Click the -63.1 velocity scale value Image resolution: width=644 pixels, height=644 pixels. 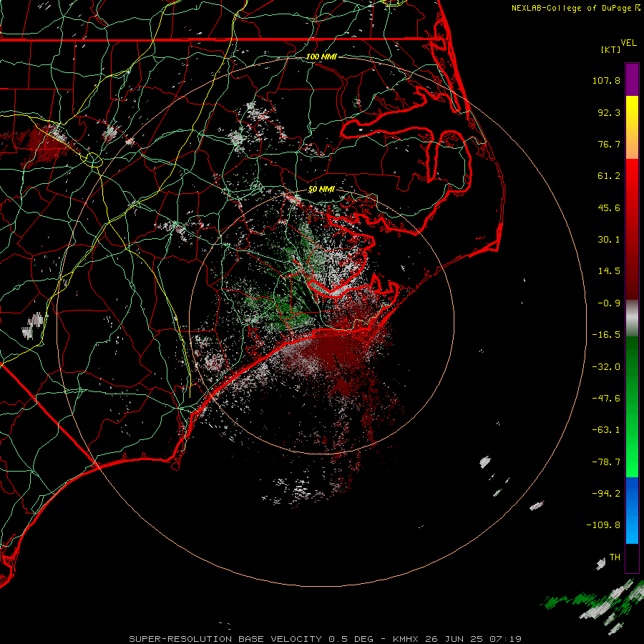point(606,430)
